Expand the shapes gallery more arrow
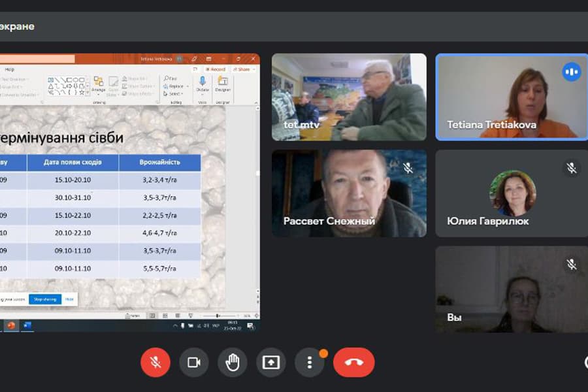Screen dimensions: 588x392 [88, 93]
